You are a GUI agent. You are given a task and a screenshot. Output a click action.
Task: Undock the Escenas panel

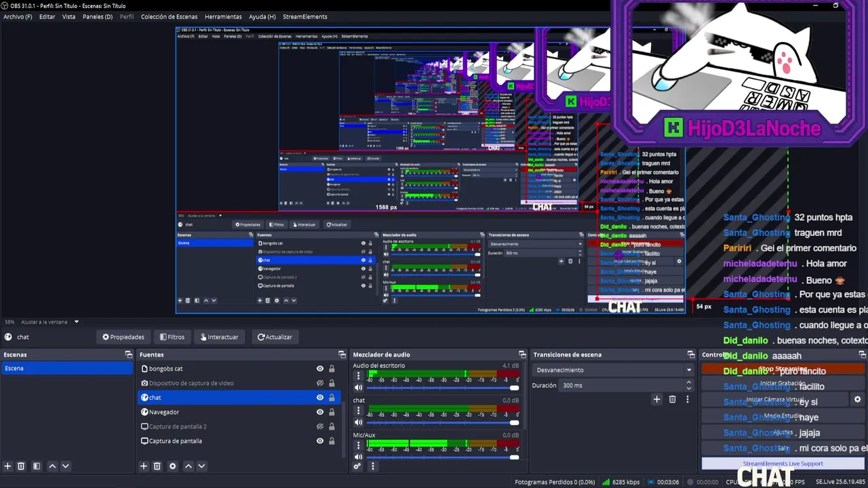[x=129, y=354]
